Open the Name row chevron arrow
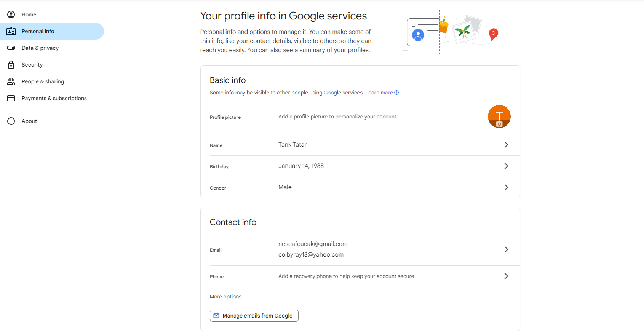Image resolution: width=644 pixels, height=332 pixels. click(506, 145)
